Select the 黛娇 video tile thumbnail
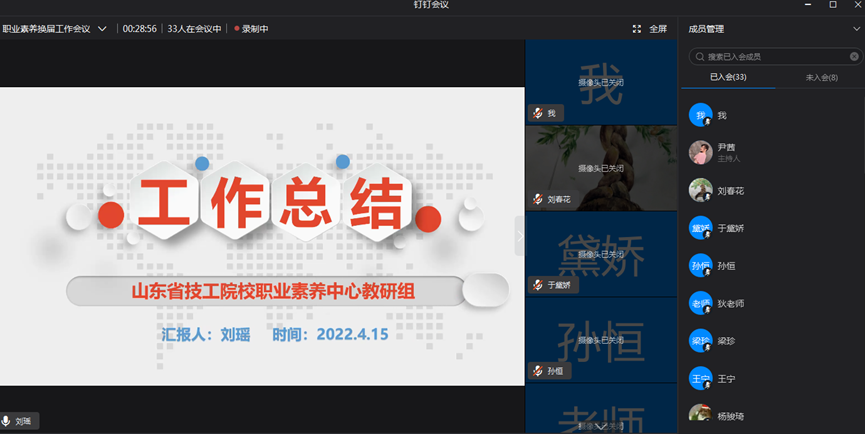Image resolution: width=865 pixels, height=434 pixels. pyautogui.click(x=601, y=254)
